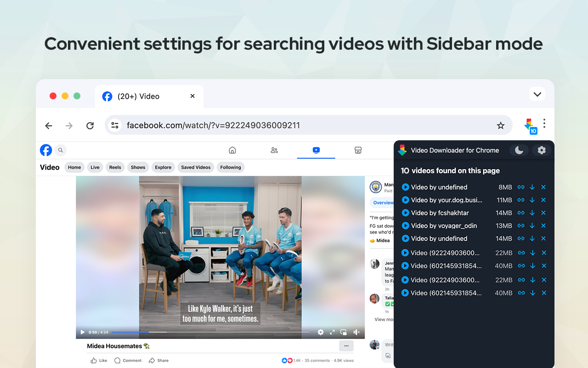Copy link for 8MB Video by undefined

coord(521,187)
